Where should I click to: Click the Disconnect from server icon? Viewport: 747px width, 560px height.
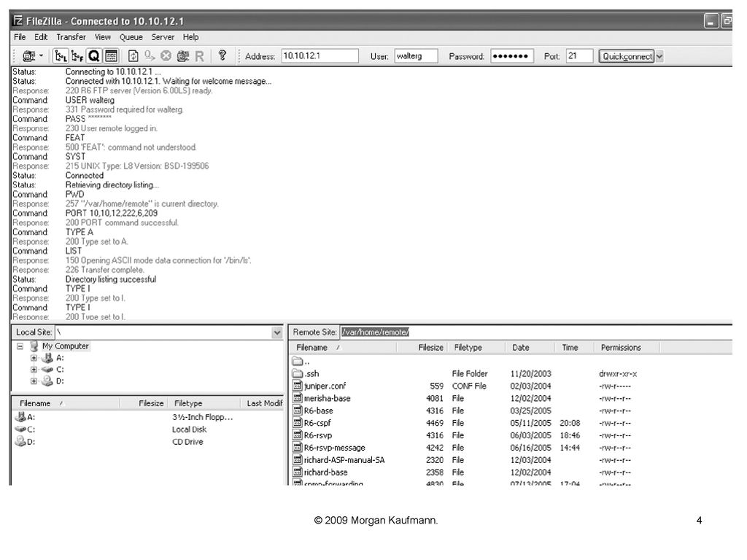pyautogui.click(x=183, y=56)
